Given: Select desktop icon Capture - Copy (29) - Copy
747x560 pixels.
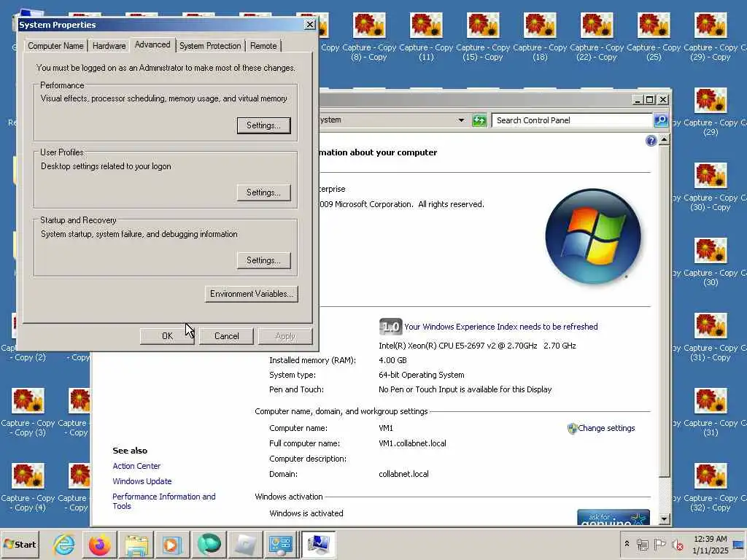Looking at the screenshot, I should tap(711, 38).
